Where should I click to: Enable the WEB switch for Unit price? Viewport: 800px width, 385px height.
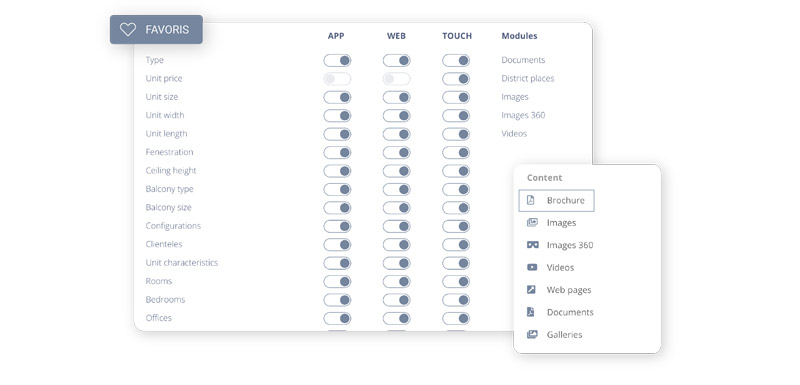click(396, 79)
